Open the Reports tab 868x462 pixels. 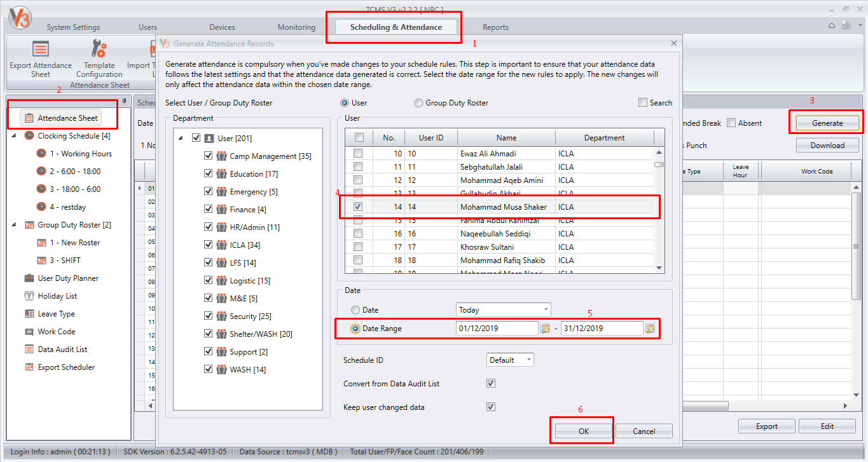pyautogui.click(x=495, y=27)
